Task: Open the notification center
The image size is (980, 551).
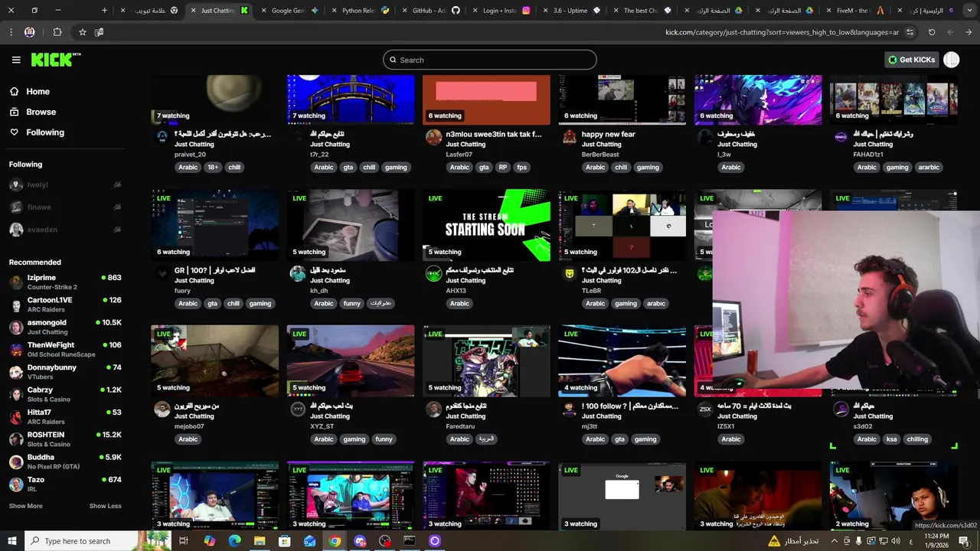Action: coord(964,541)
